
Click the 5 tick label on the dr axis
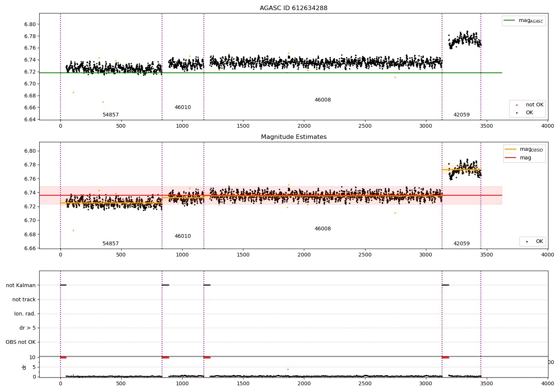(x=34, y=367)
